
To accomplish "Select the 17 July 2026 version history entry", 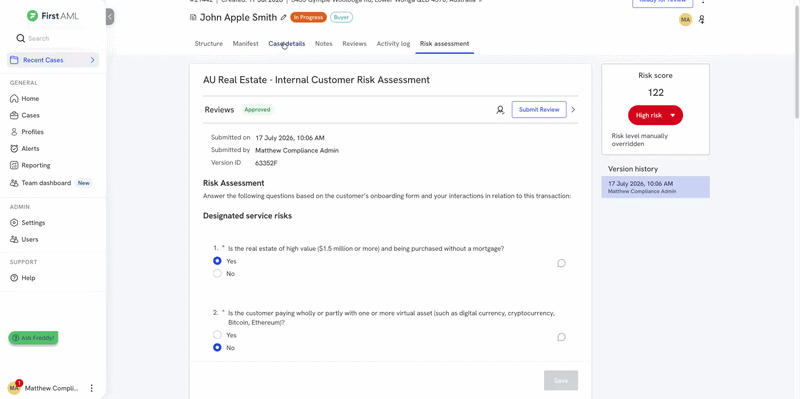I will 655,187.
